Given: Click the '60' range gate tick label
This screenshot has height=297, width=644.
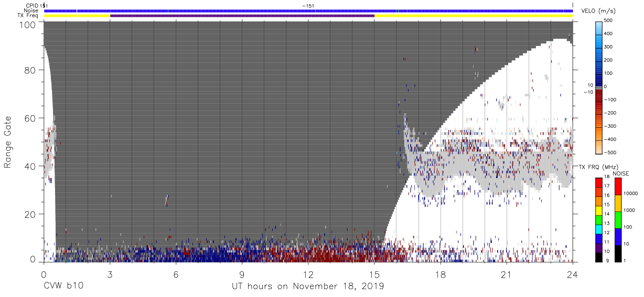Looking at the screenshot, I should pyautogui.click(x=30, y=118).
